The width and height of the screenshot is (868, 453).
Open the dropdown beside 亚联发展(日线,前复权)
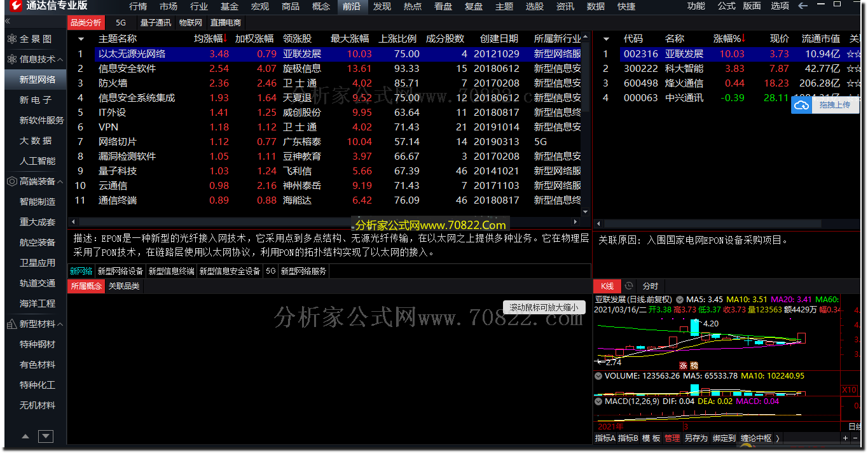tap(680, 299)
